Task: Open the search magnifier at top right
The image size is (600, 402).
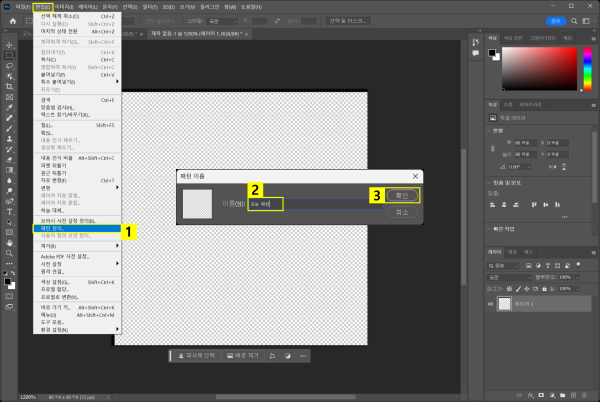Action: click(x=574, y=21)
